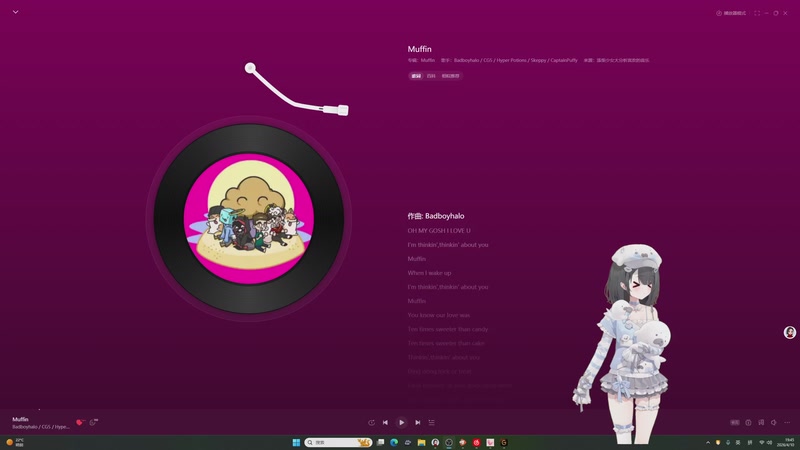Viewport: 800px width, 450px height.
Task: Open File Explorer from the taskbar
Action: pos(421,442)
